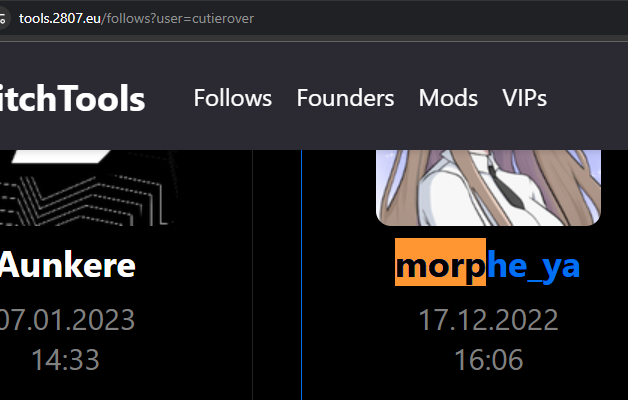The width and height of the screenshot is (628, 400).
Task: Select the VIPs navigation link
Action: point(524,98)
